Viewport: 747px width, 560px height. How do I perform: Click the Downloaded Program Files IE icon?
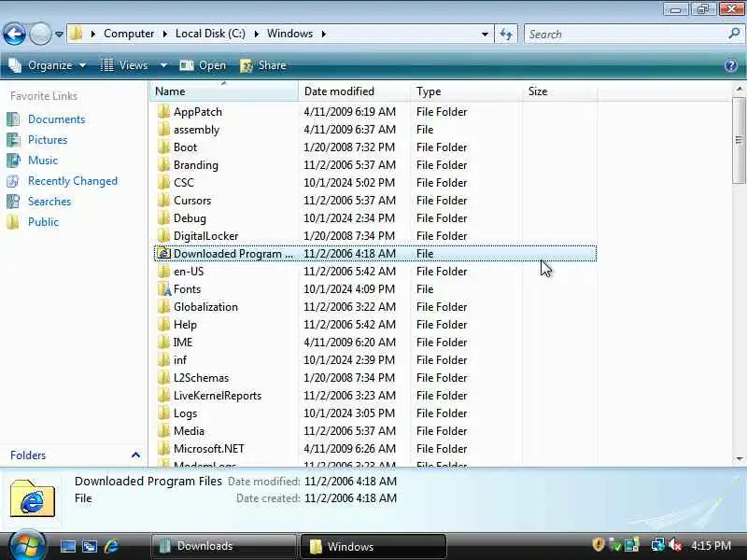163,253
